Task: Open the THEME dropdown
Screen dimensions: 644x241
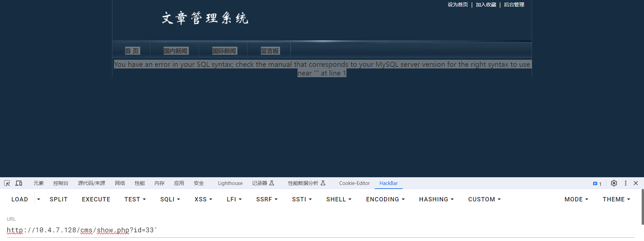Action: click(x=616, y=199)
